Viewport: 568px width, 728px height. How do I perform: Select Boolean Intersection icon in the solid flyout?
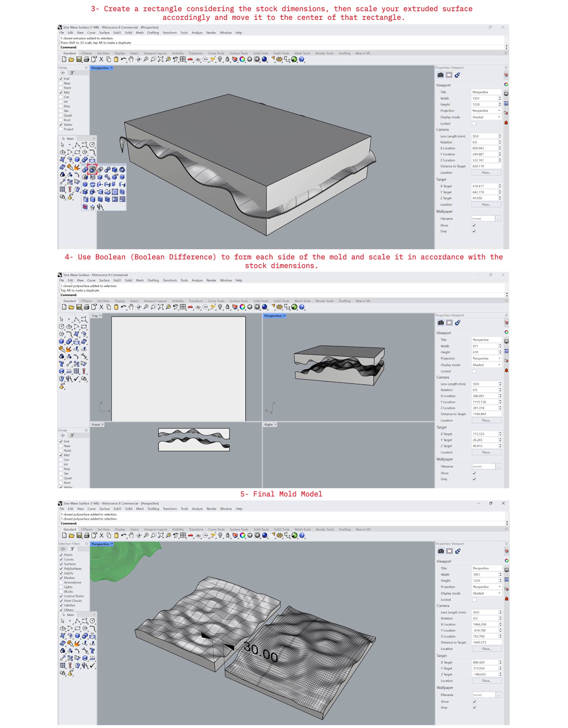point(100,170)
